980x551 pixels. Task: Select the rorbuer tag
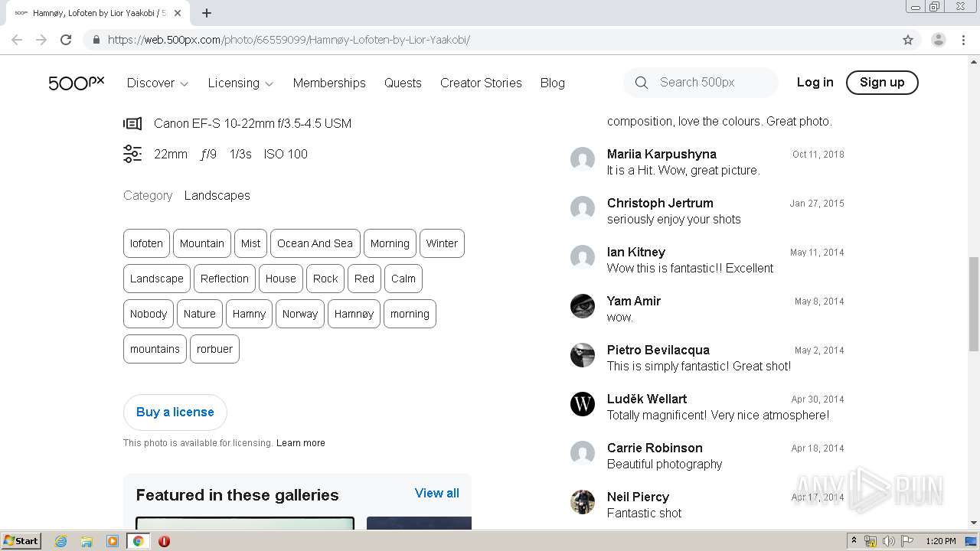tap(214, 349)
